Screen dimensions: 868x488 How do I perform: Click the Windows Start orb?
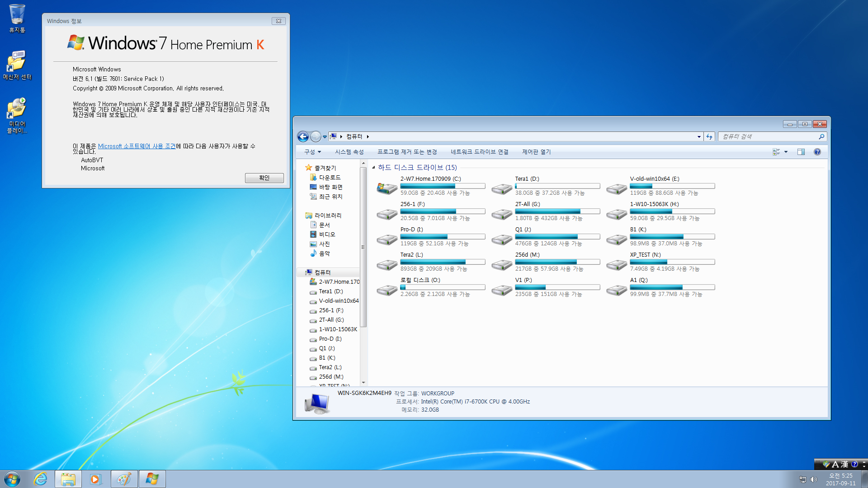12,479
